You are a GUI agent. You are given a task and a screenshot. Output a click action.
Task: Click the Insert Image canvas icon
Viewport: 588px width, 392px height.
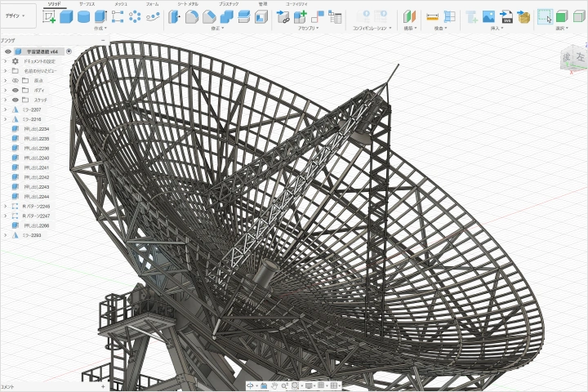coord(488,17)
